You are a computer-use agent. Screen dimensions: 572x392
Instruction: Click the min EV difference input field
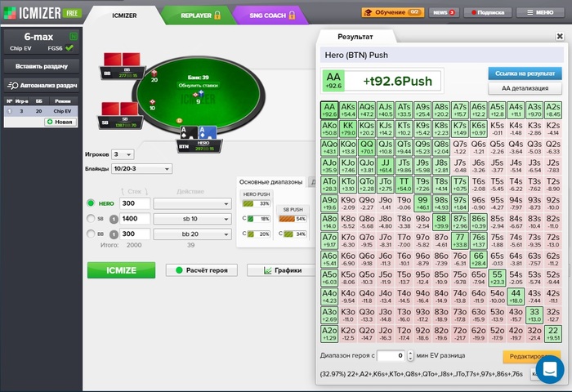[x=391, y=355]
